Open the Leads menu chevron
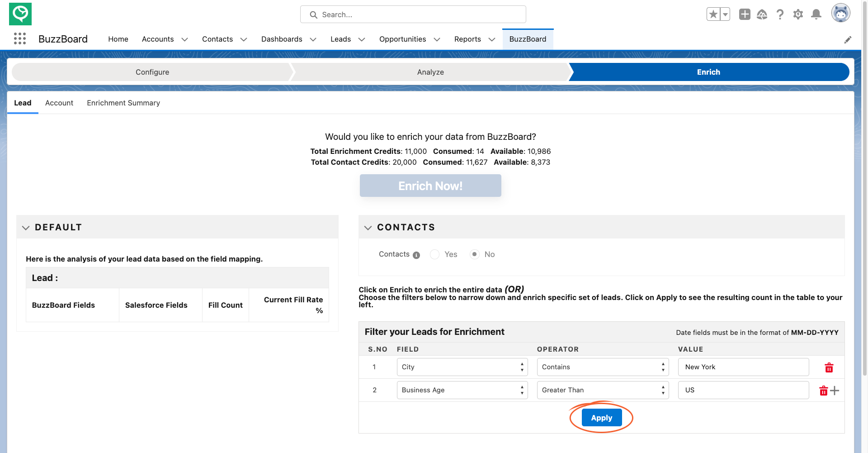This screenshot has width=868, height=453. pyautogui.click(x=362, y=39)
